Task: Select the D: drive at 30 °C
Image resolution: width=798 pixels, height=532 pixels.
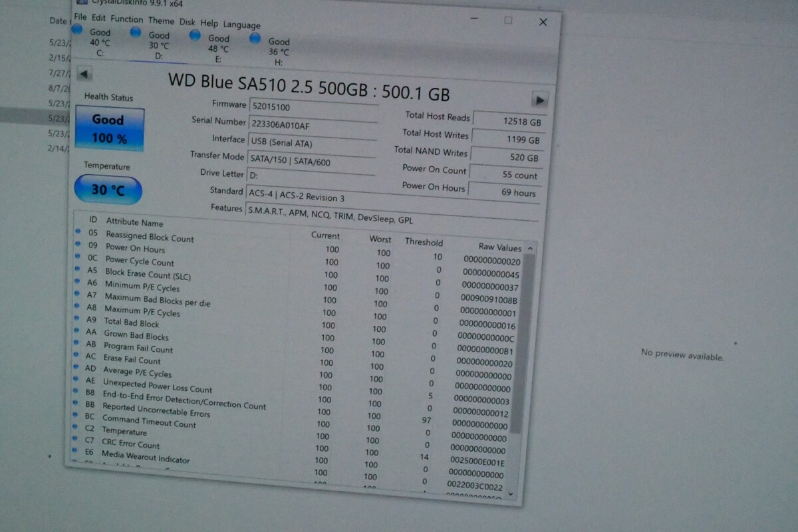Action: pyautogui.click(x=158, y=45)
